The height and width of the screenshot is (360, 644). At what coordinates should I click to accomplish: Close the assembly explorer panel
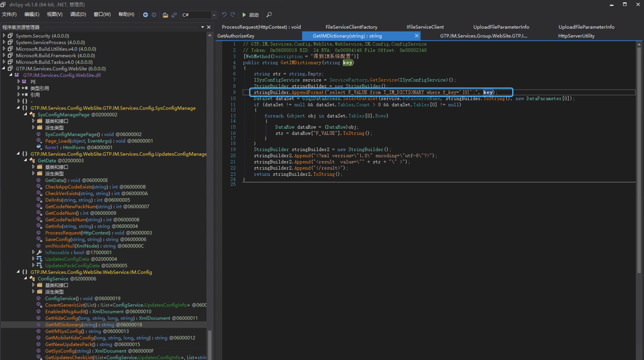(x=209, y=27)
